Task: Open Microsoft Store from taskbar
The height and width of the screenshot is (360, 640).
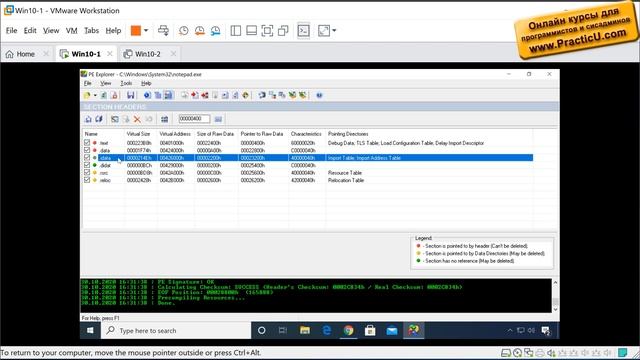Action: [370, 331]
